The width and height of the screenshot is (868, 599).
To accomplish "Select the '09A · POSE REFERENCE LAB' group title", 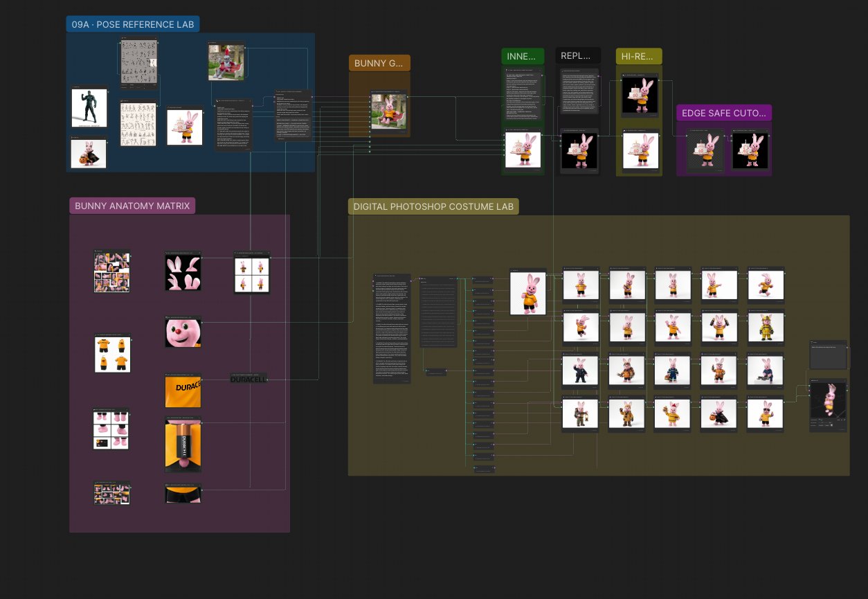I will click(133, 24).
